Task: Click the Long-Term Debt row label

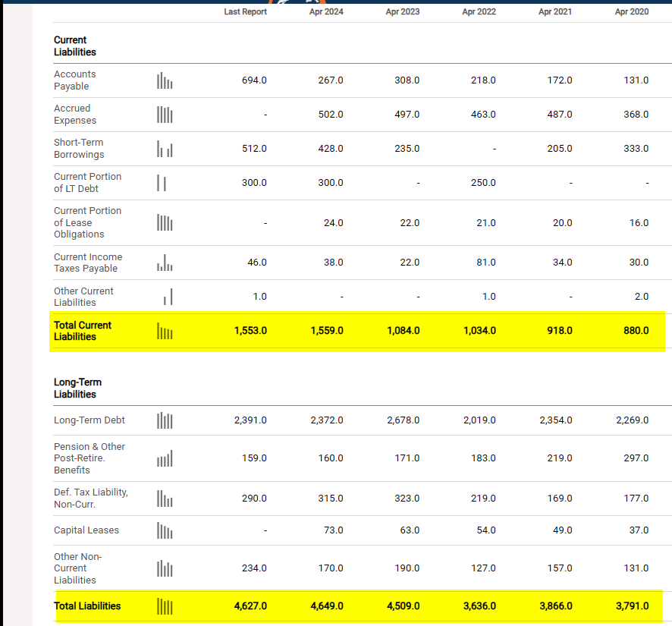Action: 89,420
